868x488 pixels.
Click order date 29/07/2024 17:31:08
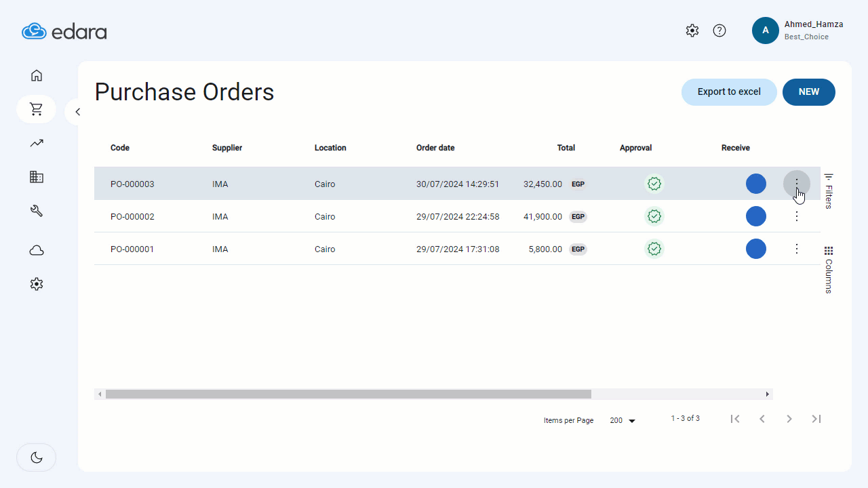(458, 249)
